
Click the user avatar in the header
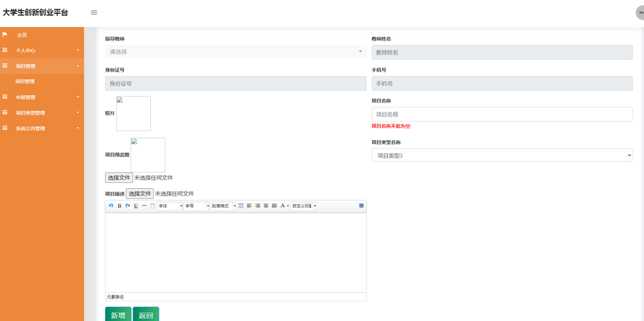(x=640, y=12)
